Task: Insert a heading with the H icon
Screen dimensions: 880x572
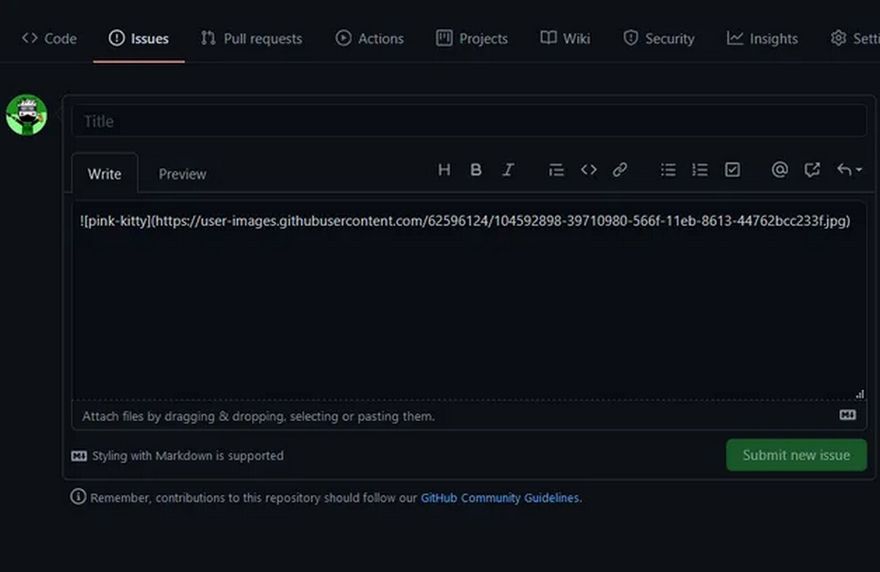Action: tap(444, 170)
